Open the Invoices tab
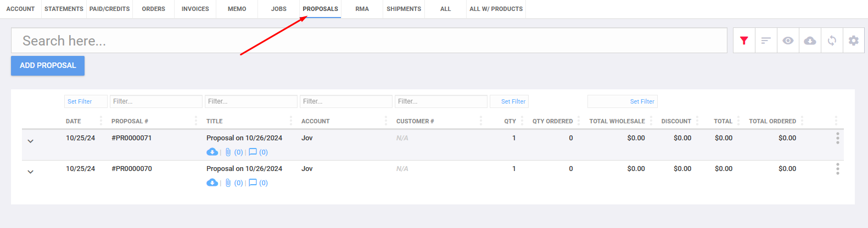Screen dimensions: 868x228 pyautogui.click(x=195, y=9)
